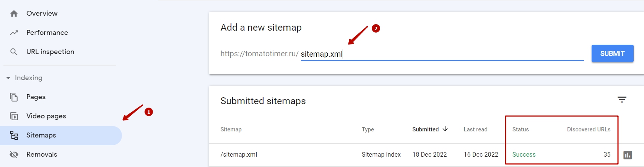
Task: Click the Sitemaps tree icon
Action: pyautogui.click(x=14, y=135)
